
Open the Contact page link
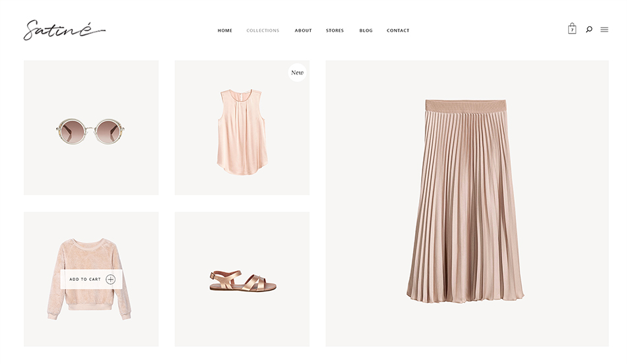pyautogui.click(x=398, y=30)
